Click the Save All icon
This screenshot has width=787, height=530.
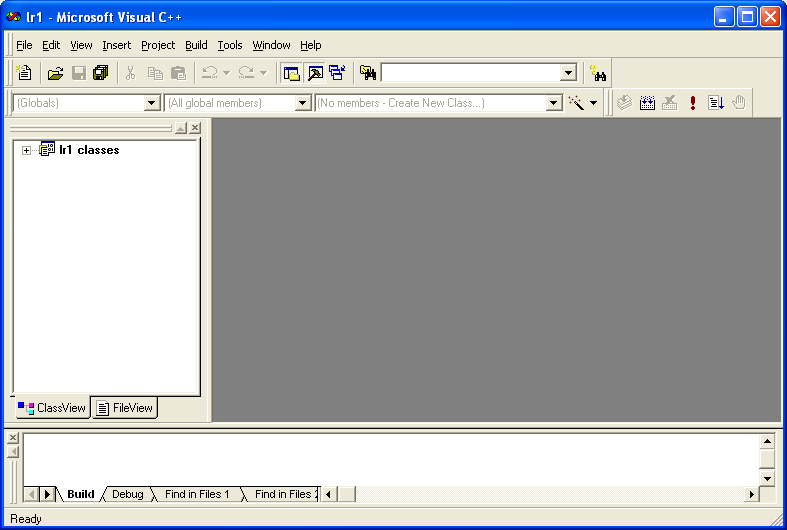click(101, 73)
